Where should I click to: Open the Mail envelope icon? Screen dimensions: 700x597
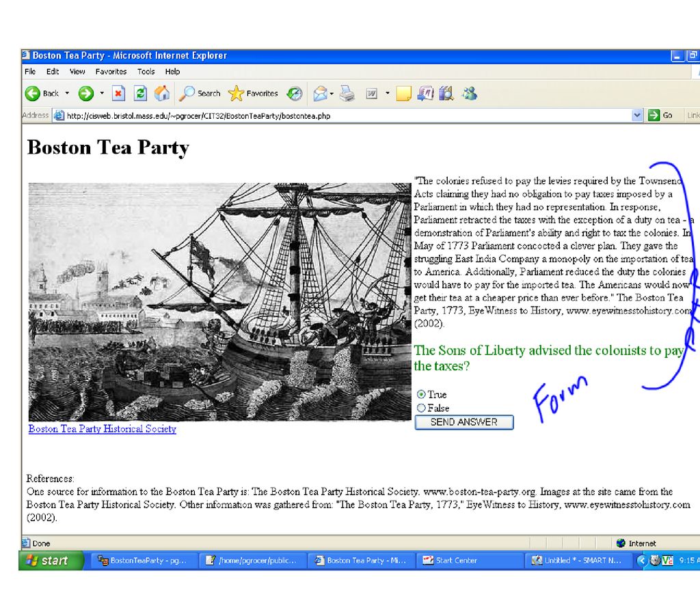click(x=320, y=94)
